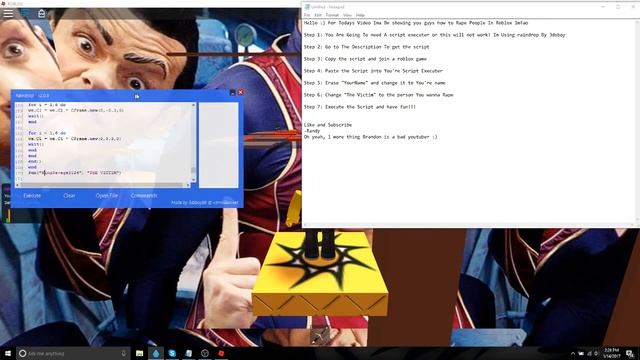Click the 'Step 3: Copy the script' line
Screen dimensions: 640x360
pos(365,59)
